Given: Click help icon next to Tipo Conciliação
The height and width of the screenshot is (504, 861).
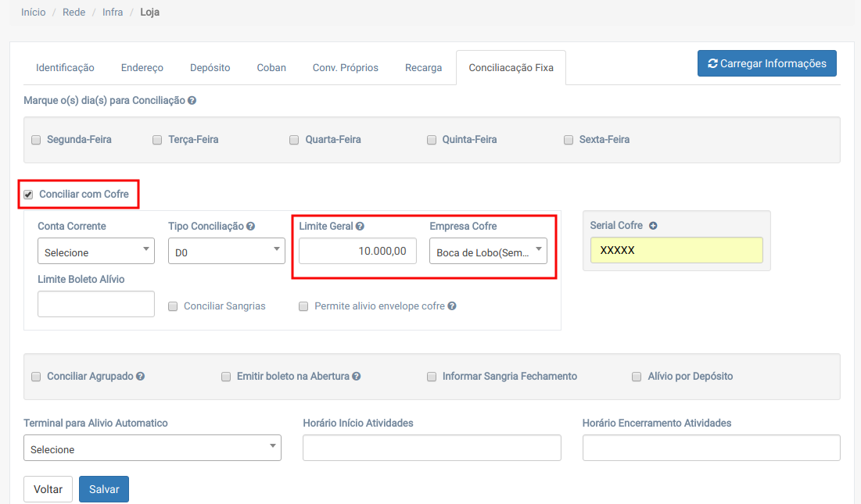Looking at the screenshot, I should pos(250,227).
